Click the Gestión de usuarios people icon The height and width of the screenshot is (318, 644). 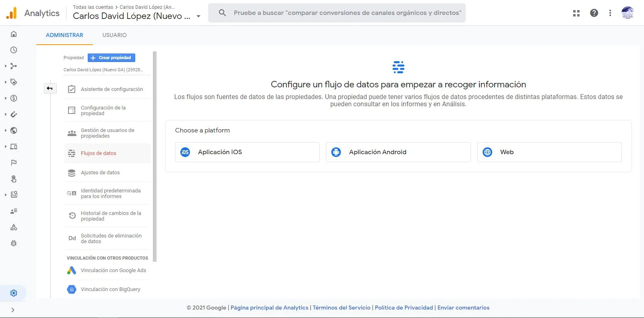pos(72,133)
